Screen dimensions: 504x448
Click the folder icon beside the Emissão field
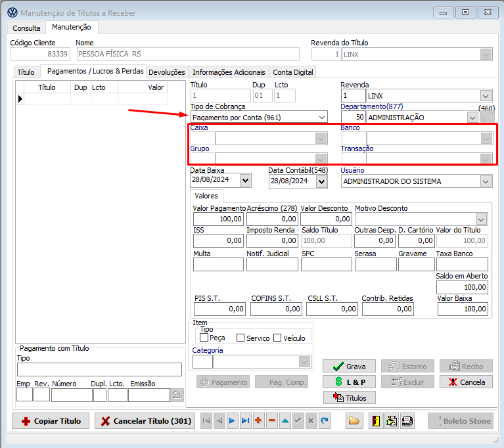[x=177, y=395]
